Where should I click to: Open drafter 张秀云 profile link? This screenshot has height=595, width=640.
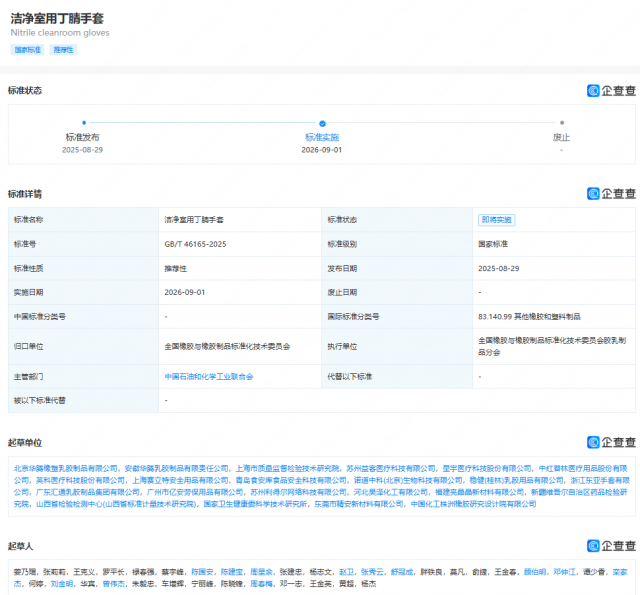[x=372, y=572]
